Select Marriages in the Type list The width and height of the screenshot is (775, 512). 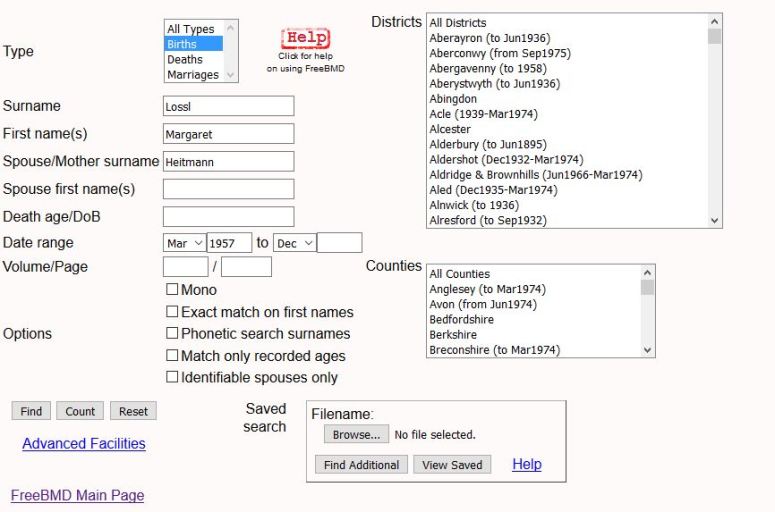[x=192, y=74]
